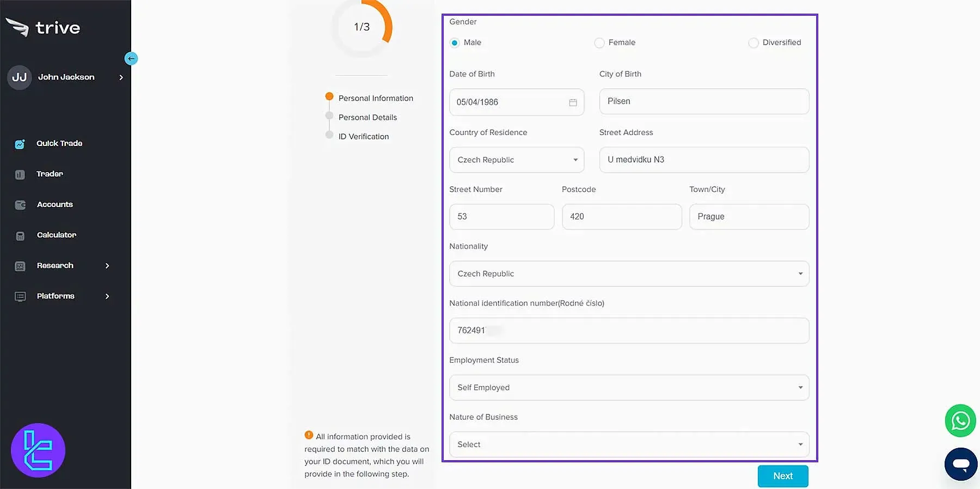The width and height of the screenshot is (980, 489).
Task: Click the orange info warning icon
Action: coord(309,435)
